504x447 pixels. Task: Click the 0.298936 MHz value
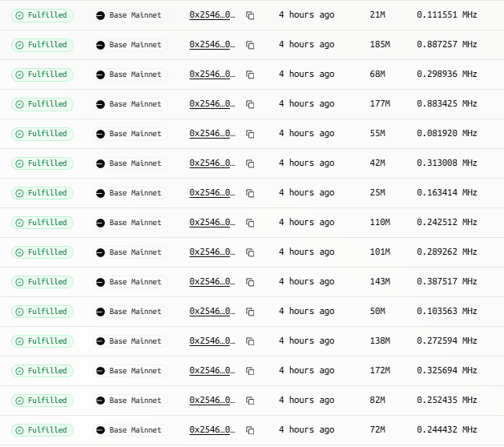[x=447, y=74]
